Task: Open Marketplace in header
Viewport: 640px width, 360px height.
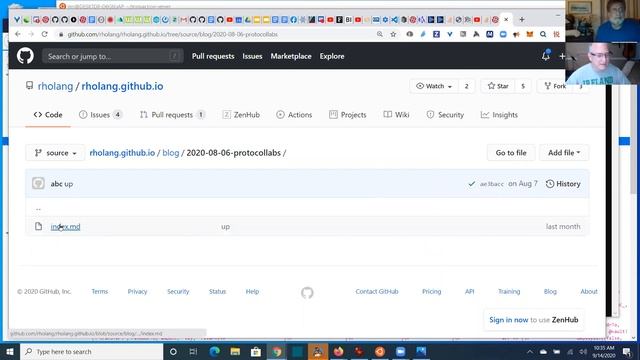Action: point(291,56)
